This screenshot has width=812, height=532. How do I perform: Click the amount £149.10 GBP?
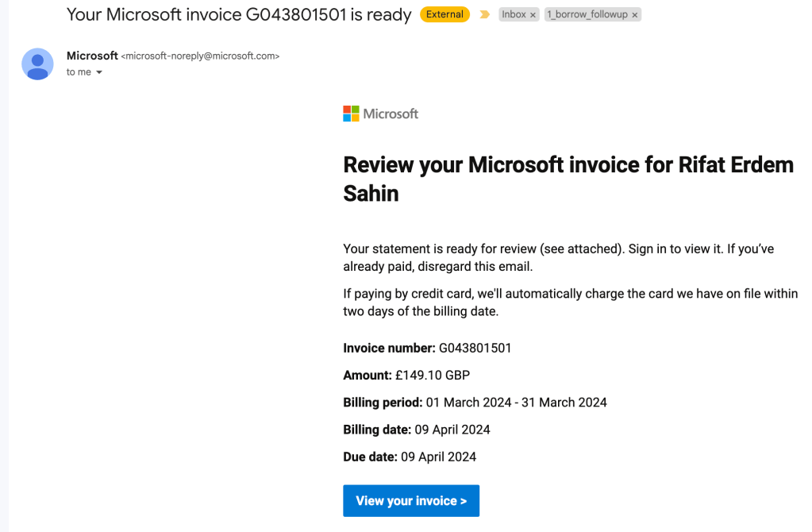pos(433,375)
